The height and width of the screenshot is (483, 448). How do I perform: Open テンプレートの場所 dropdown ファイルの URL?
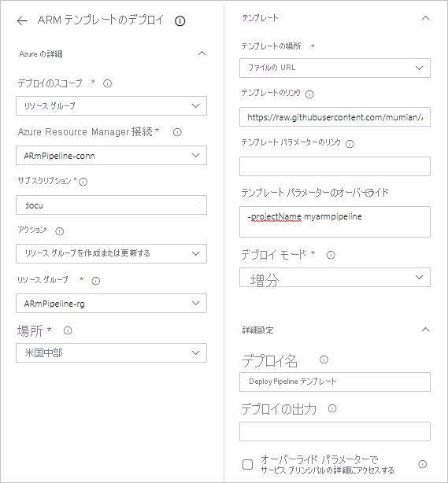335,68
